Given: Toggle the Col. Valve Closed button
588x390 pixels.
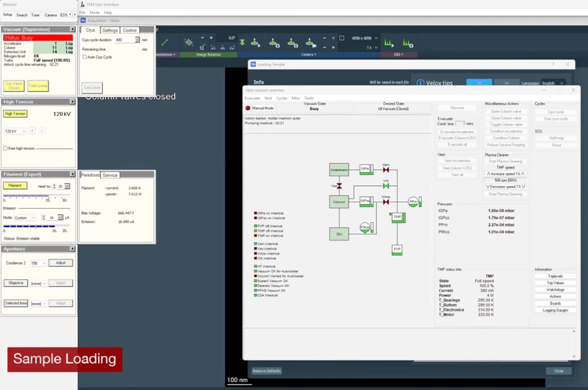Looking at the screenshot, I should [14, 86].
